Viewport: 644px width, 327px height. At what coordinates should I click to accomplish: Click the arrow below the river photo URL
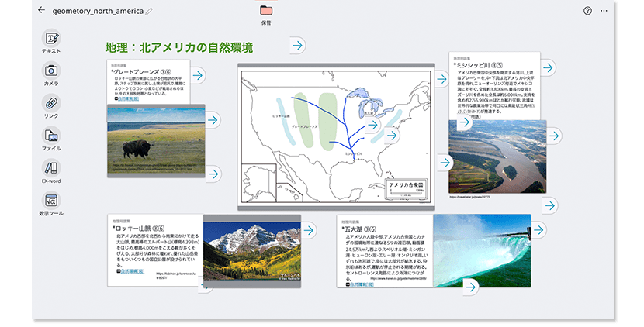click(x=550, y=205)
